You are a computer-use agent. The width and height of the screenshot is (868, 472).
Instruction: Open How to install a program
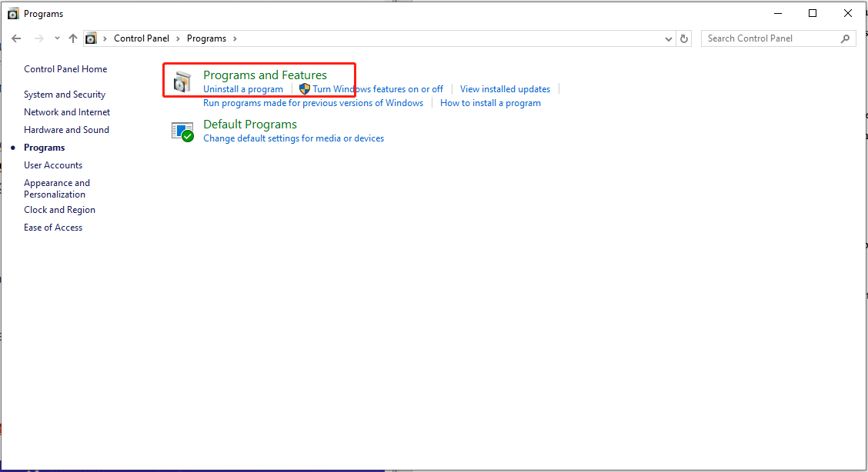[x=491, y=102]
